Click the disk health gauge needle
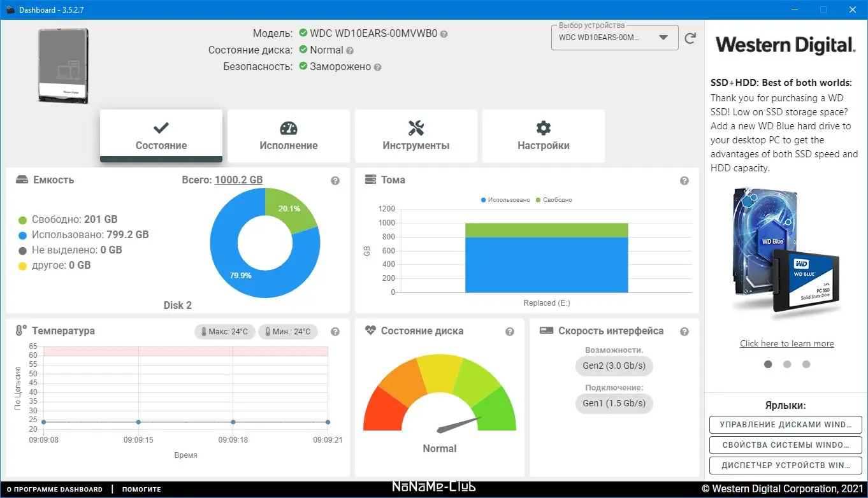868x498 pixels. 458,425
